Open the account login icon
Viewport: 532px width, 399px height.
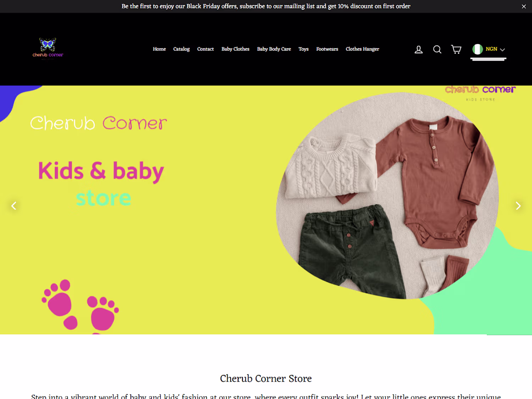click(x=419, y=50)
